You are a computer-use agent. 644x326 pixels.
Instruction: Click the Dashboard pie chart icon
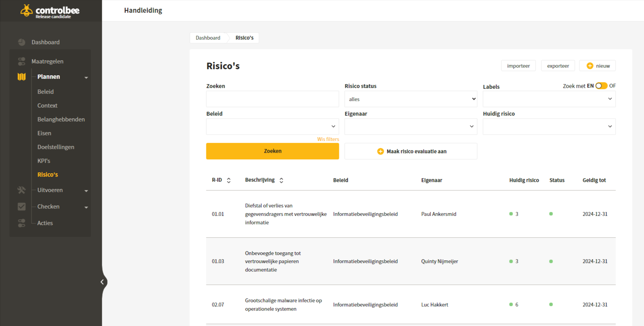[x=22, y=42]
